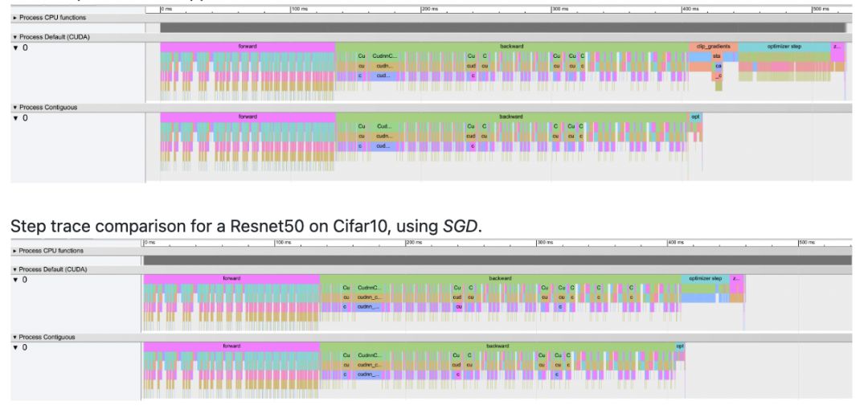Select the optimizer step slice in SGD trace

[706, 278]
